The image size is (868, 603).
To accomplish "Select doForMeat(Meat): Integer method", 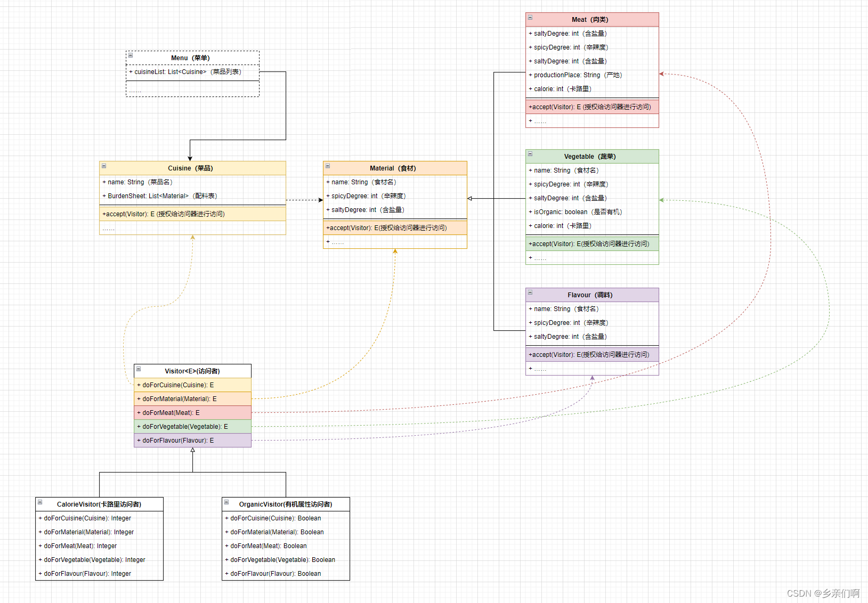I will click(x=100, y=546).
